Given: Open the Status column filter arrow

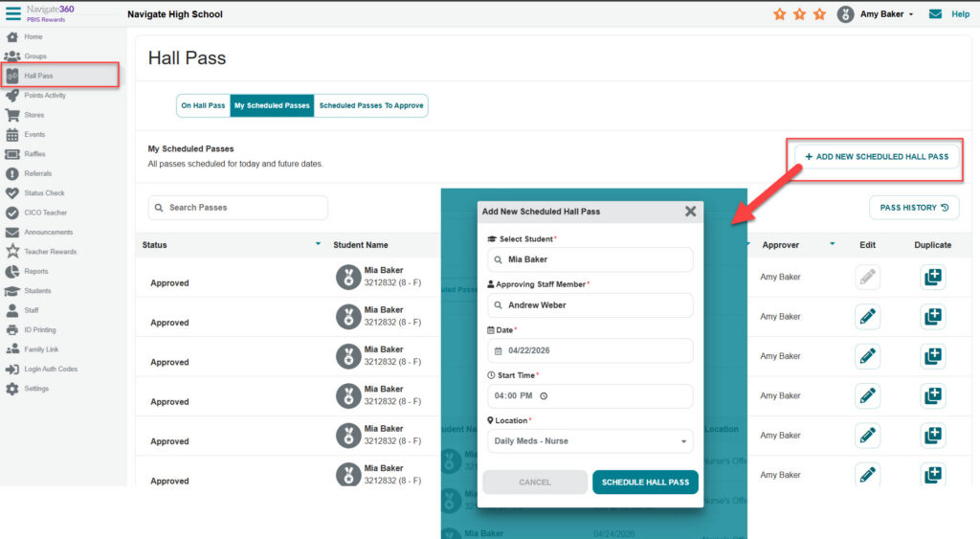Looking at the screenshot, I should pos(318,244).
